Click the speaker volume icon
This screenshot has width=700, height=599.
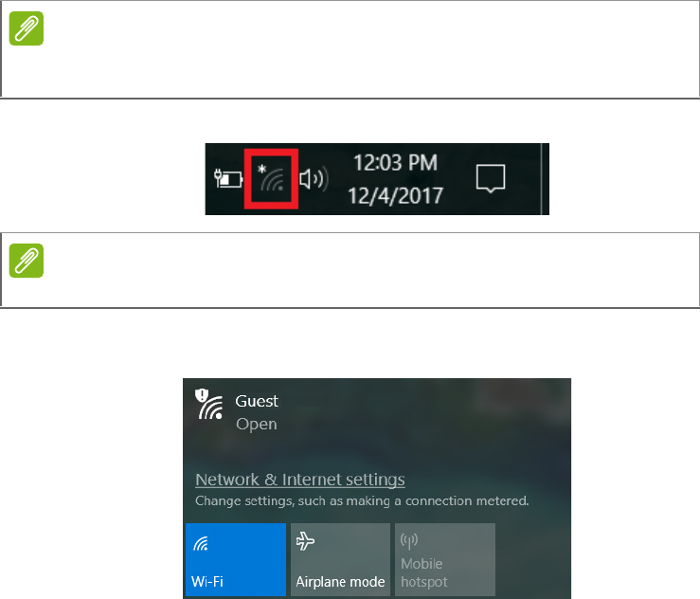click(x=314, y=179)
